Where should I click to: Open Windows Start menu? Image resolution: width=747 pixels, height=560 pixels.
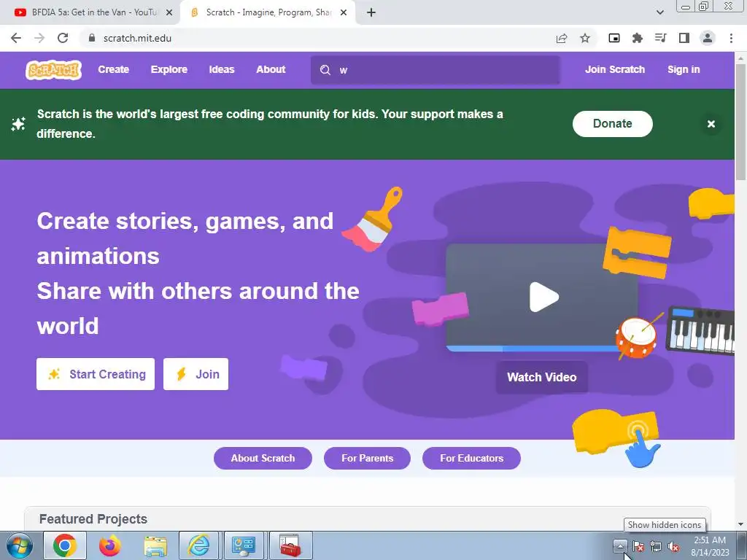[20, 545]
